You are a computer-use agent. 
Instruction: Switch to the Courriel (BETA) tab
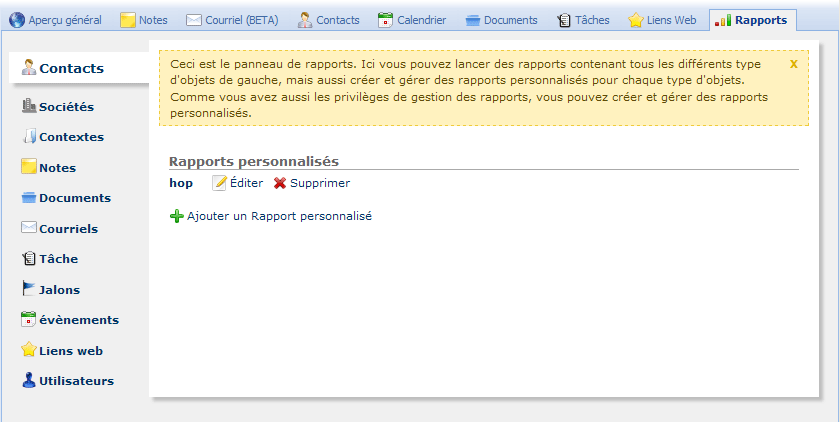coord(232,20)
